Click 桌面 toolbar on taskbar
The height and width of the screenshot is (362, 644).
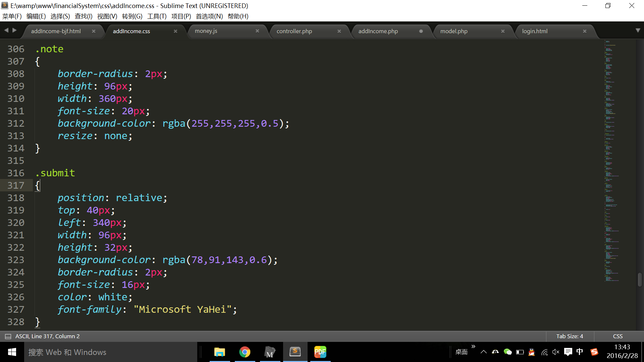(x=462, y=352)
